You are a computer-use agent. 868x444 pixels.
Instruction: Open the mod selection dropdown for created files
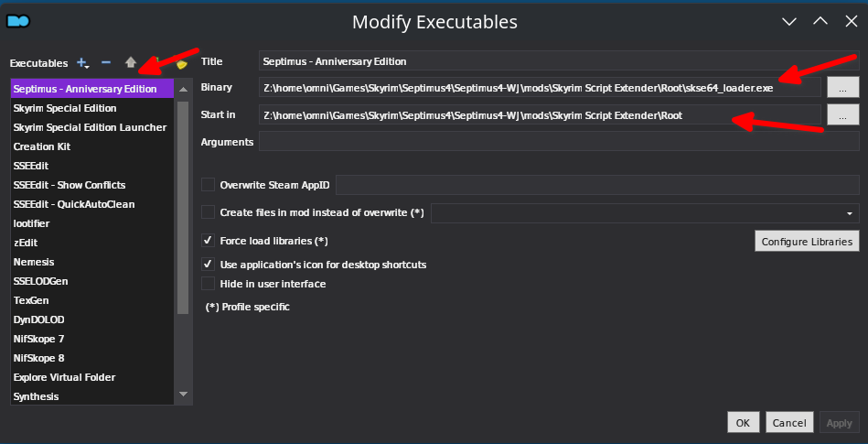click(851, 212)
